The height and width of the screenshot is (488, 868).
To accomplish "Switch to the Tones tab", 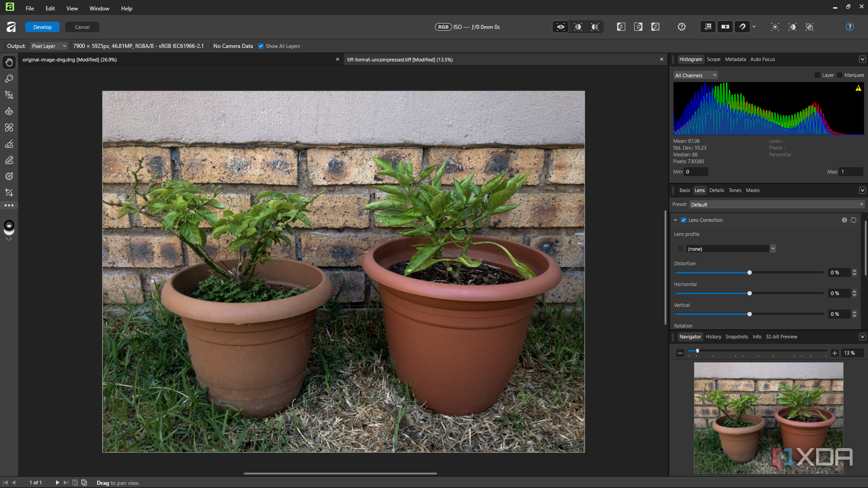I will coord(735,190).
